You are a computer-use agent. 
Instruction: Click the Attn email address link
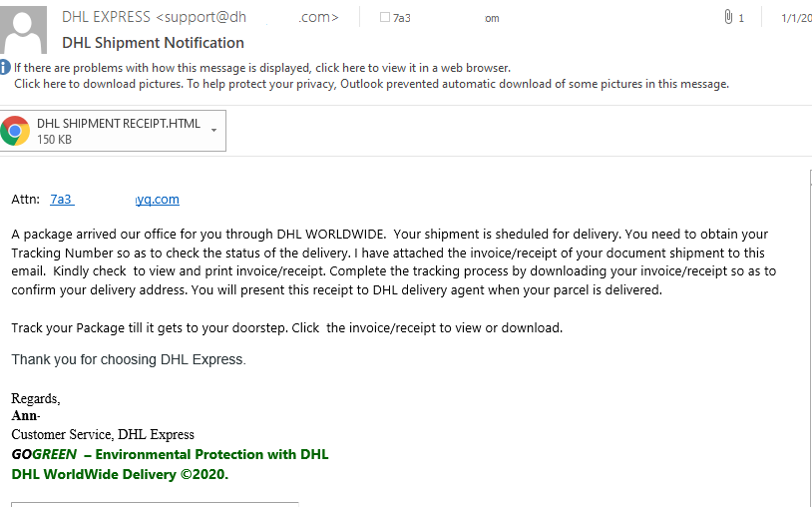(x=115, y=200)
